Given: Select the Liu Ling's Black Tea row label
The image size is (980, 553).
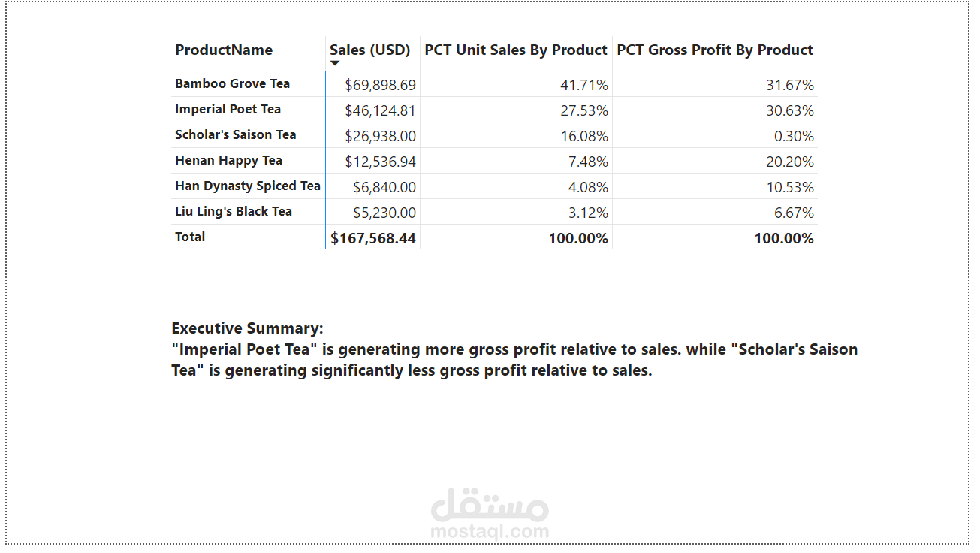Looking at the screenshot, I should (x=234, y=212).
